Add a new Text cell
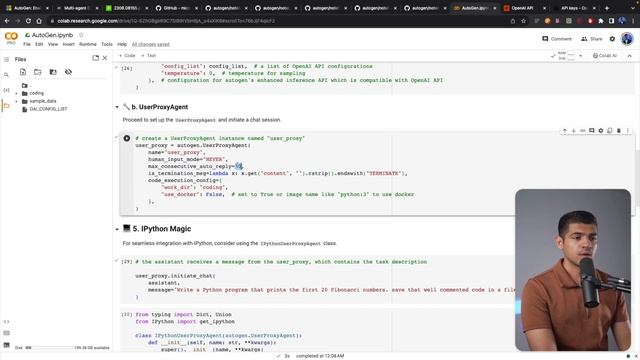Image resolution: width=640 pixels, height=360 pixels. (x=149, y=56)
